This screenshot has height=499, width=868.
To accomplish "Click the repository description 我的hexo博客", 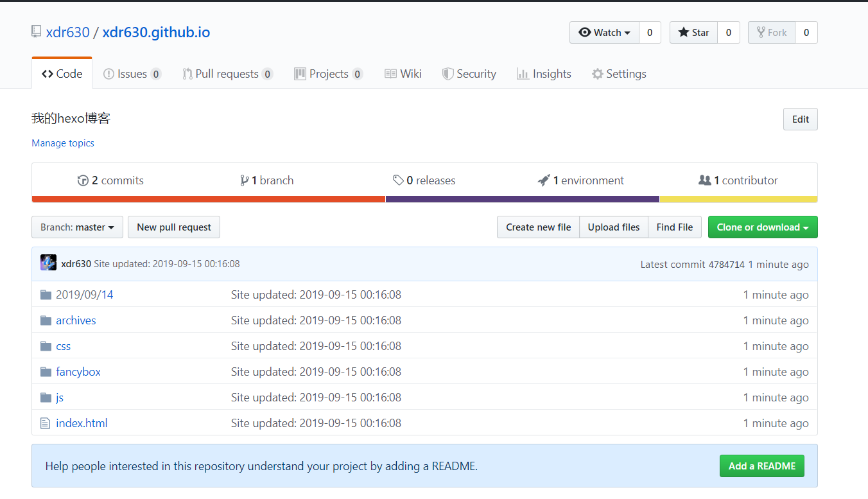I will pyautogui.click(x=71, y=119).
